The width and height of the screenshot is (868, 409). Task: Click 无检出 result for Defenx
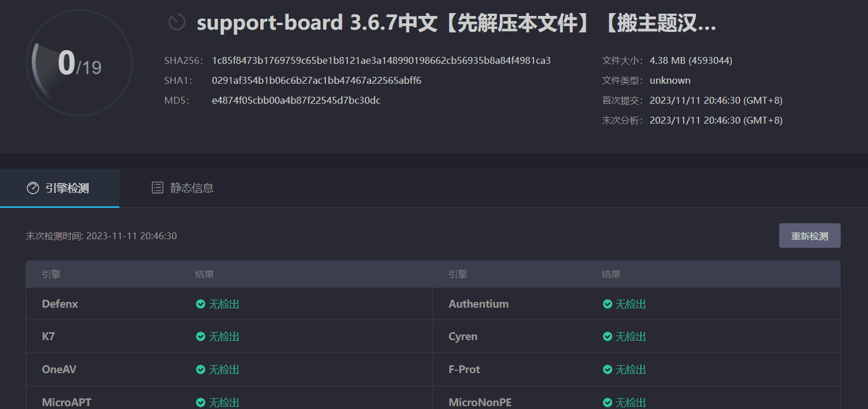click(224, 304)
